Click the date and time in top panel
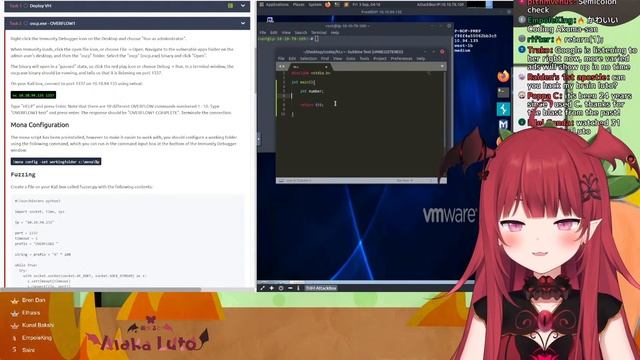The image size is (640, 360). coord(366,4)
